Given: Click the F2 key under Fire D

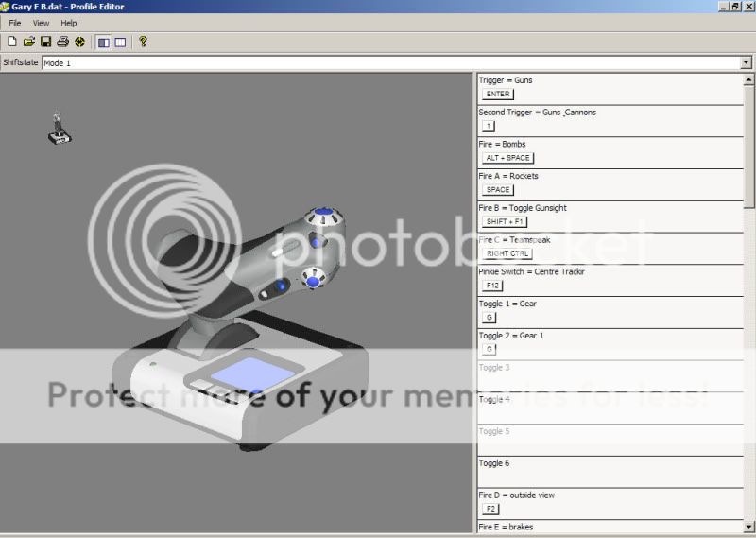Looking at the screenshot, I should (x=490, y=509).
